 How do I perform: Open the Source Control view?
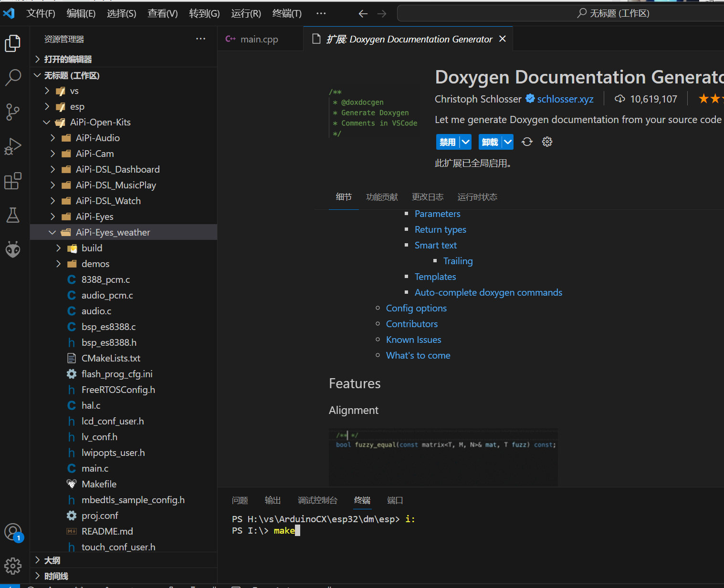(13, 112)
